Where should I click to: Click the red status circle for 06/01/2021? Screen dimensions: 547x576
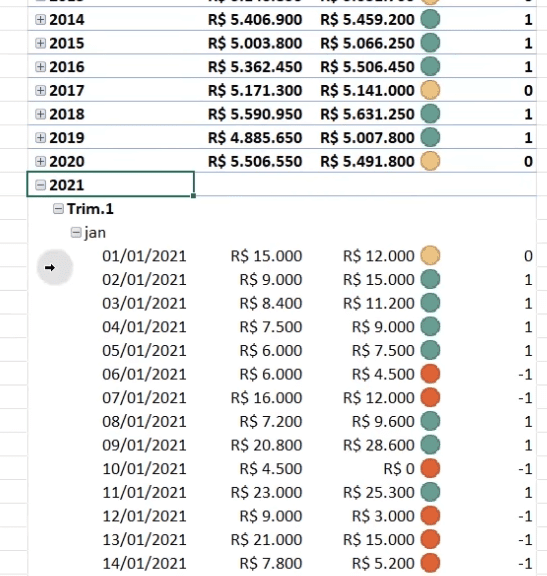coord(430,374)
